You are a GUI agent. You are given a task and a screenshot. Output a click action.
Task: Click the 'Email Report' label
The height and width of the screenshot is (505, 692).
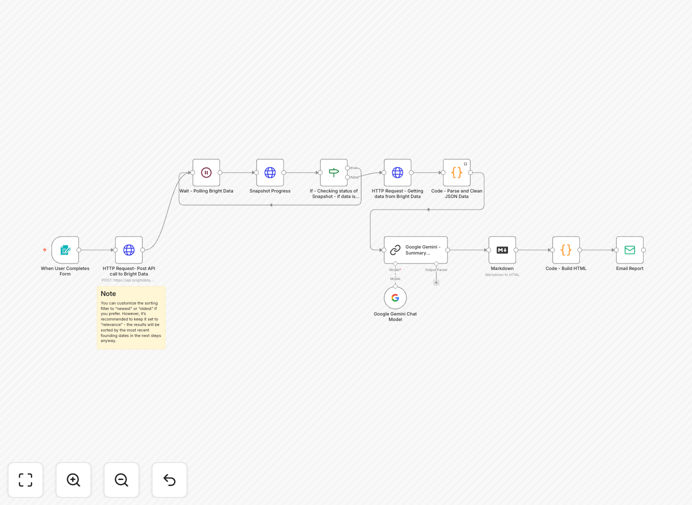coord(630,268)
